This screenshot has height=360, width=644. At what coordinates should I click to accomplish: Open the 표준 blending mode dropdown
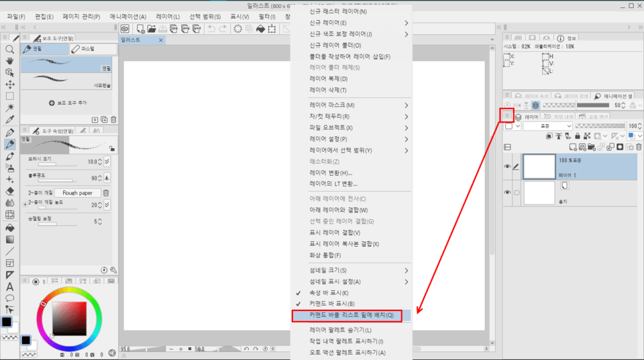point(547,126)
